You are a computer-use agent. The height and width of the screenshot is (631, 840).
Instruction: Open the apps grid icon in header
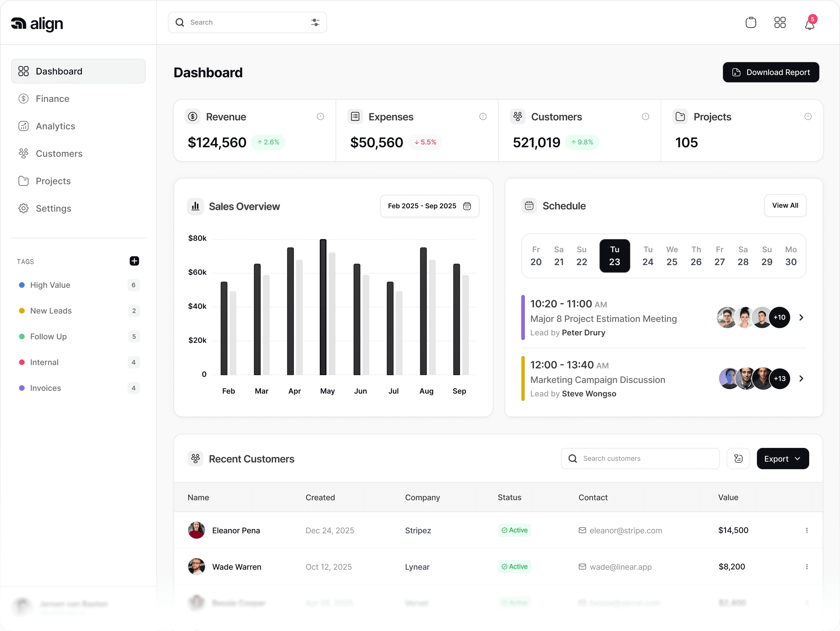coord(780,22)
